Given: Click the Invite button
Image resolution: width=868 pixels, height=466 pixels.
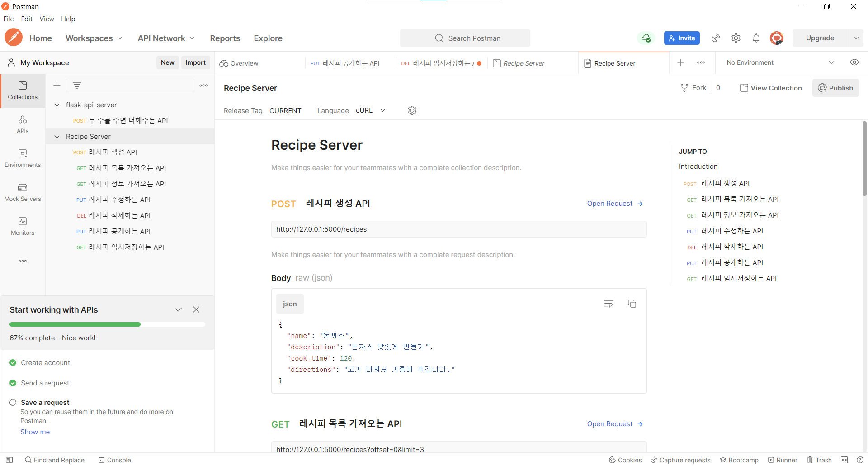Looking at the screenshot, I should [682, 38].
